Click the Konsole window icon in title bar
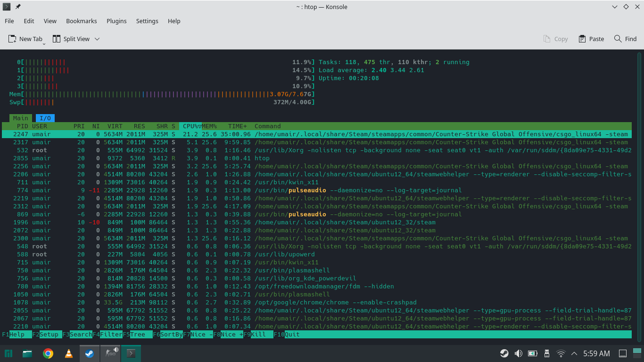 coord(7,7)
